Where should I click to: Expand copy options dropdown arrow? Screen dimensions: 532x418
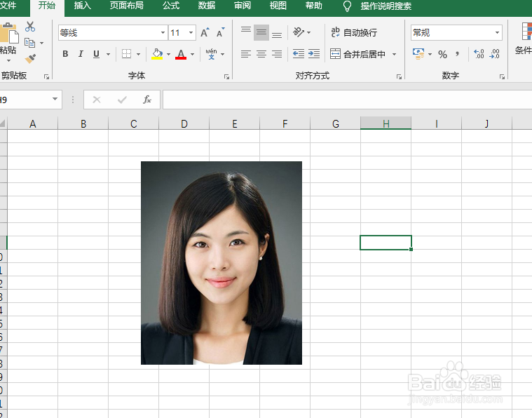coord(42,43)
